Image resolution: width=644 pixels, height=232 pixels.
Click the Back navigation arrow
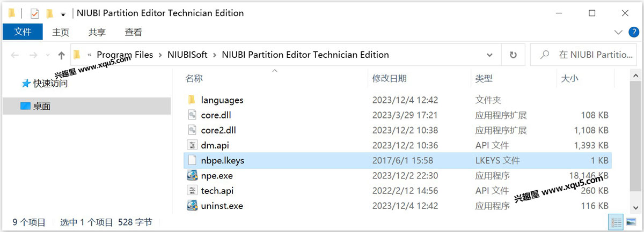coord(15,55)
